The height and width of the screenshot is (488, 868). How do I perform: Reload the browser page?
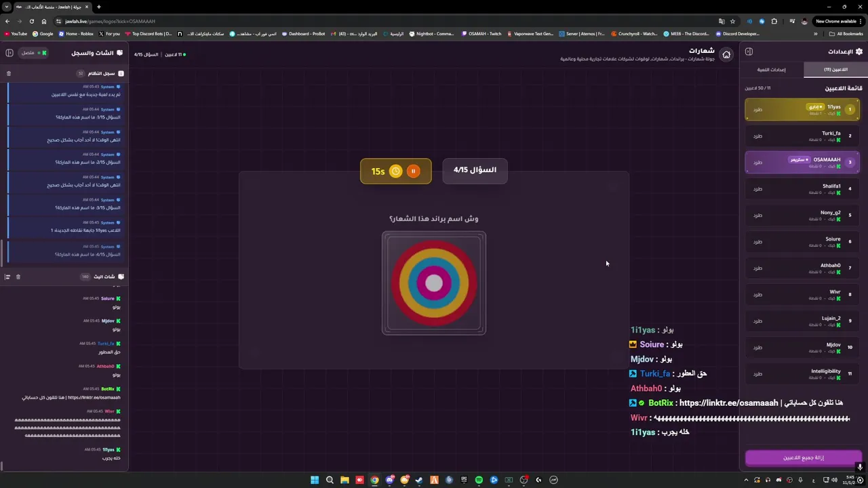(x=31, y=21)
